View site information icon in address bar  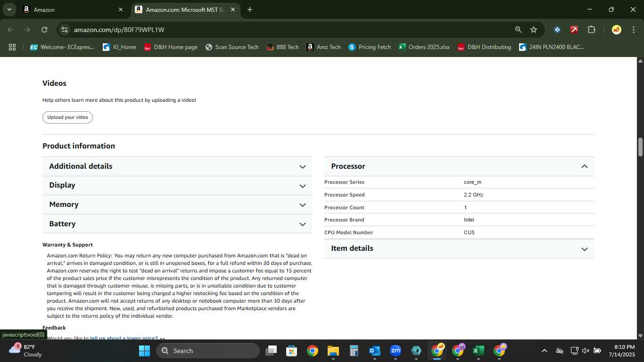[x=65, y=30]
